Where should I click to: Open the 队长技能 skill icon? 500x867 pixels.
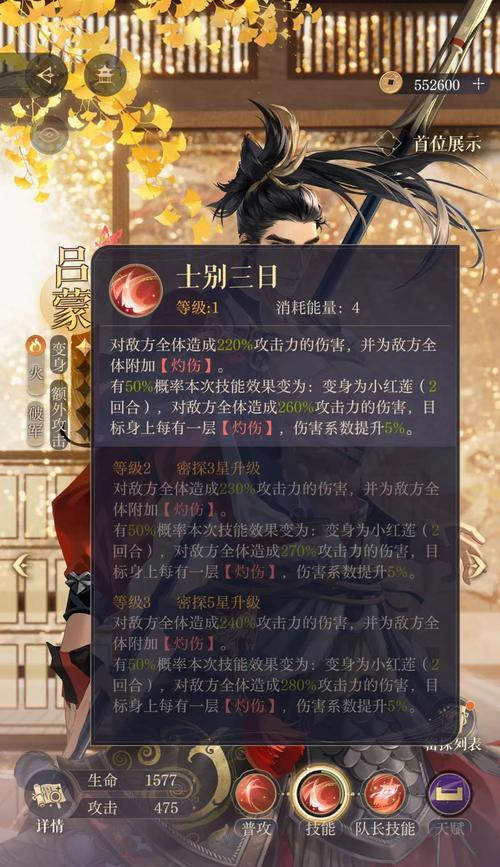[x=385, y=794]
